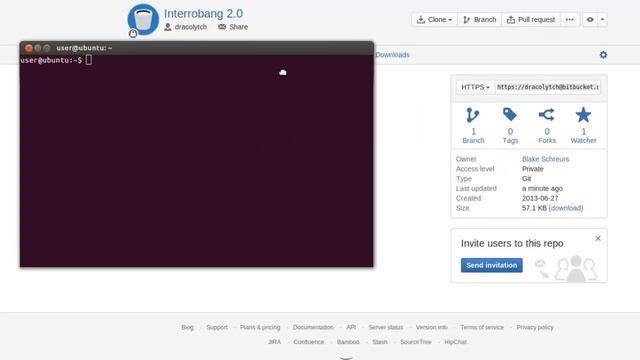Open repository settings gear icon
The image size is (640, 360).
[x=603, y=55]
